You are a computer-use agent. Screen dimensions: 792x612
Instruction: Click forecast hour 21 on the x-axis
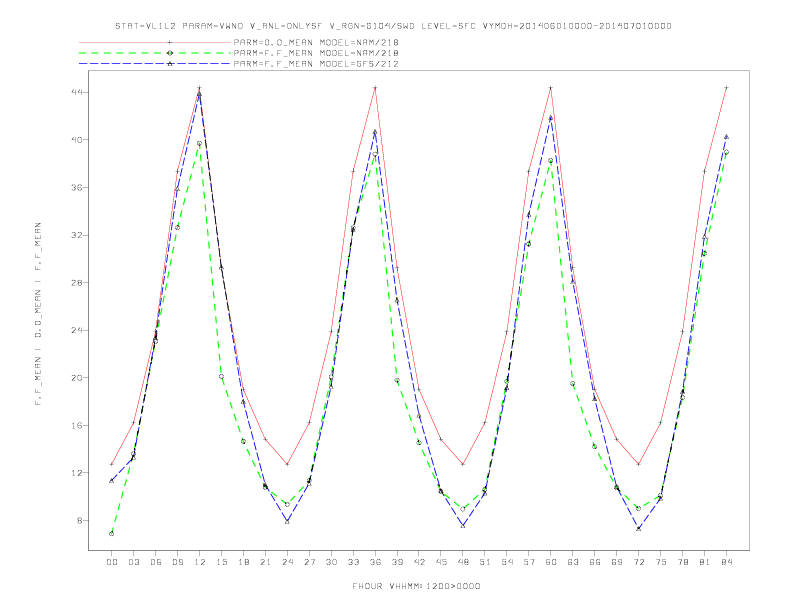(x=265, y=562)
